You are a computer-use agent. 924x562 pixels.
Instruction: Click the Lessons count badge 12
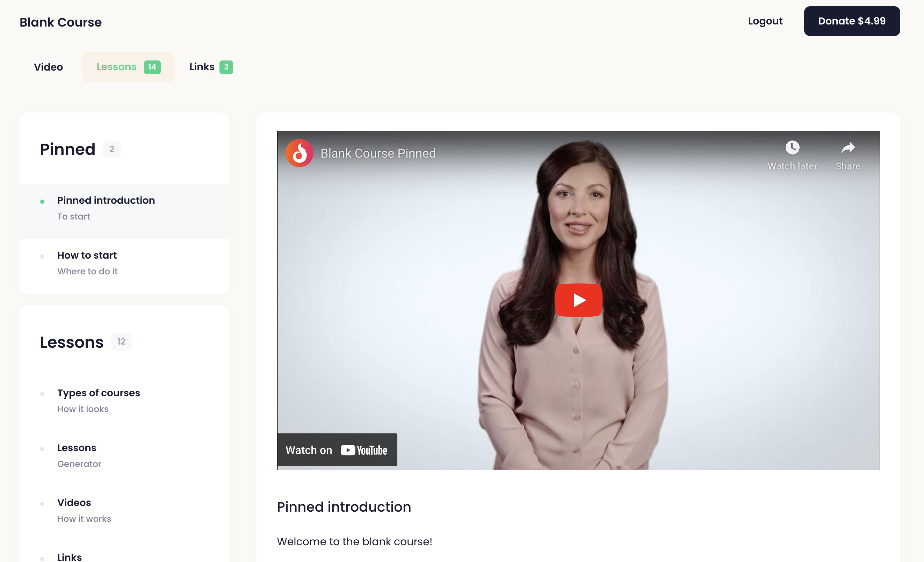click(x=121, y=342)
